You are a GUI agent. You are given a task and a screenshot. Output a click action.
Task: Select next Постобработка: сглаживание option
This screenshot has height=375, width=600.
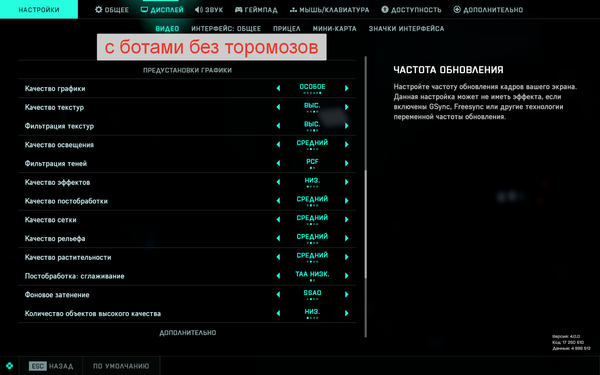point(347,276)
